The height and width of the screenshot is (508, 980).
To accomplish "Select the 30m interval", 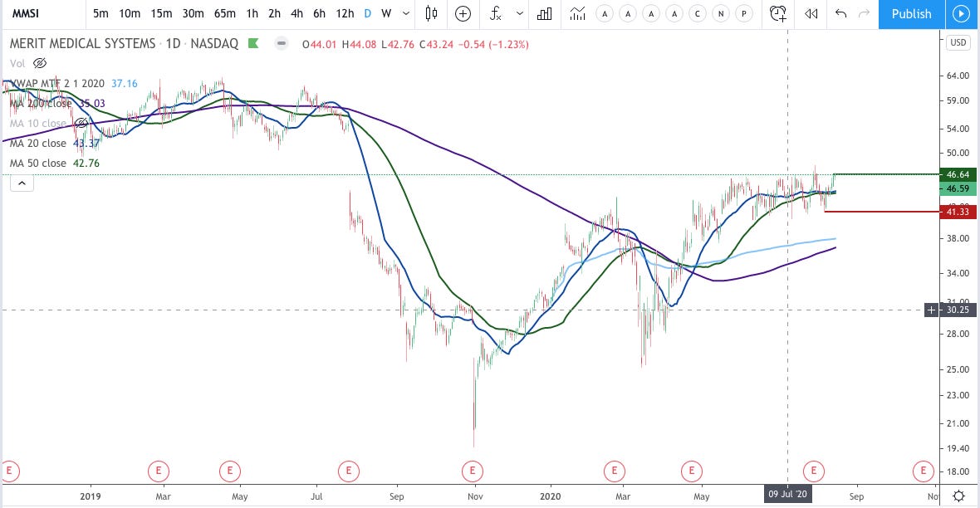I will [x=194, y=14].
